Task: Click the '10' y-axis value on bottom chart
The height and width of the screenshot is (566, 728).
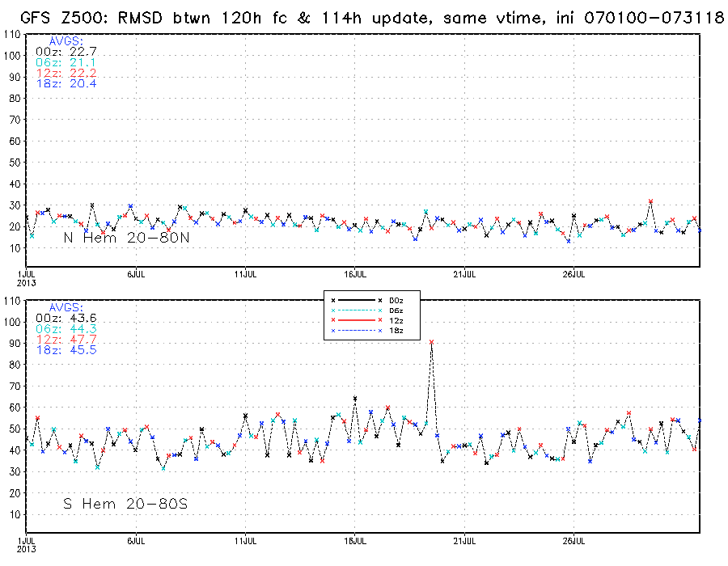Action: (x=15, y=514)
